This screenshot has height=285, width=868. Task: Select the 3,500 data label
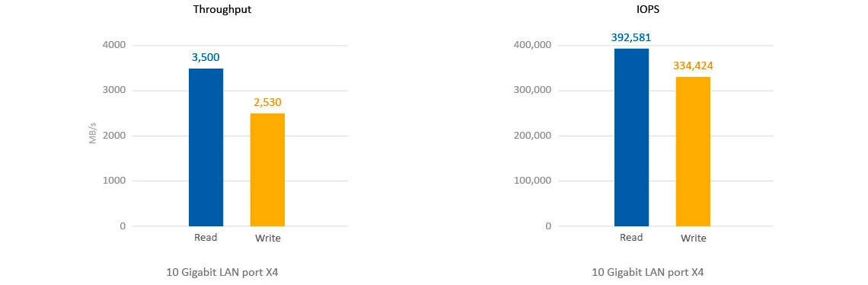(206, 57)
